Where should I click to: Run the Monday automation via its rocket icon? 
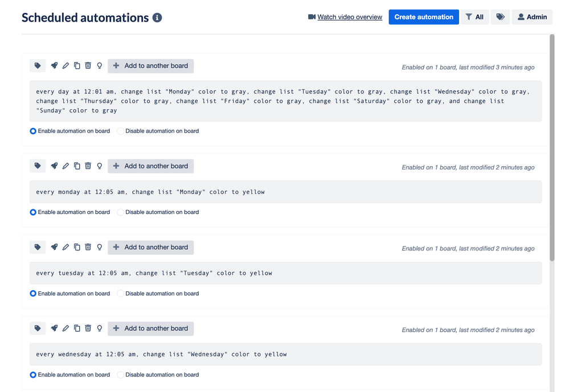(54, 166)
